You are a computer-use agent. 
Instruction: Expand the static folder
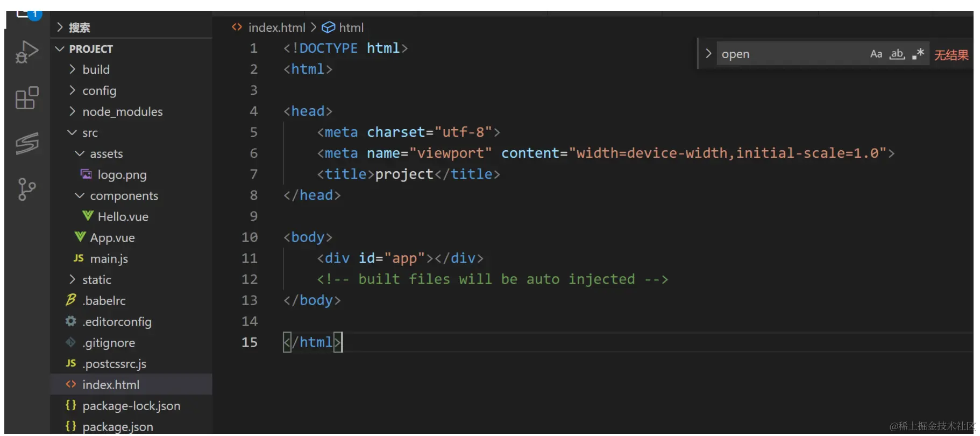(72, 279)
